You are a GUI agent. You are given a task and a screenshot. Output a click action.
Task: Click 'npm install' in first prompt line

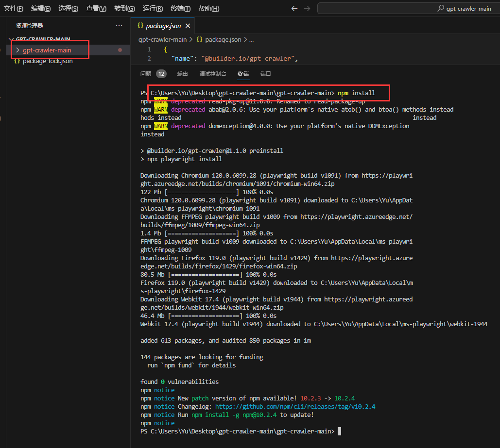point(357,93)
